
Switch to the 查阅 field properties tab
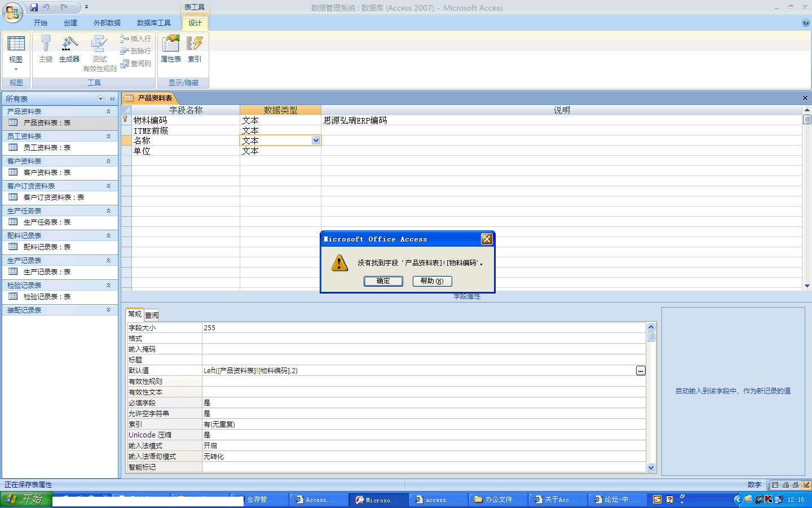coord(152,315)
